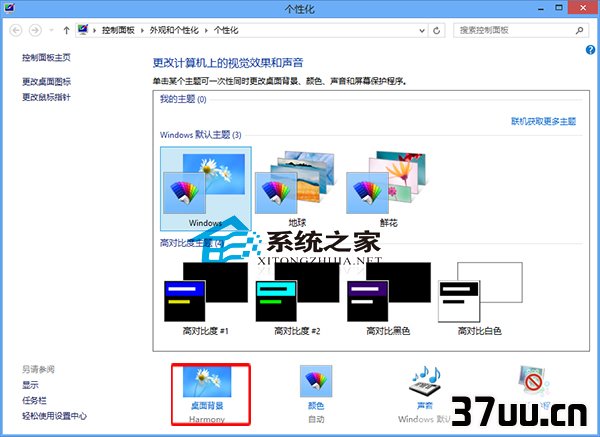The height and width of the screenshot is (437, 600).
Task: Expand arrow after 外观和个性化 breadcrumb
Action: coord(206,30)
